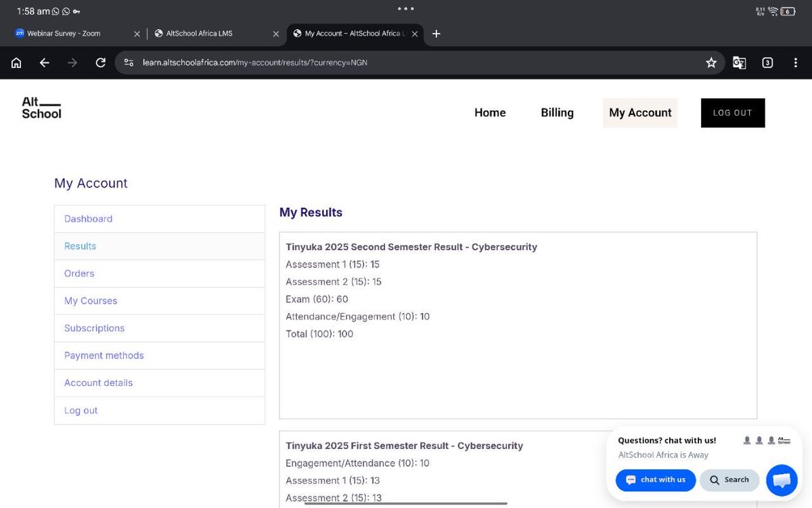Close the Webinar Survey - Zoom tab
Screen dimensions: 812x508
point(137,33)
